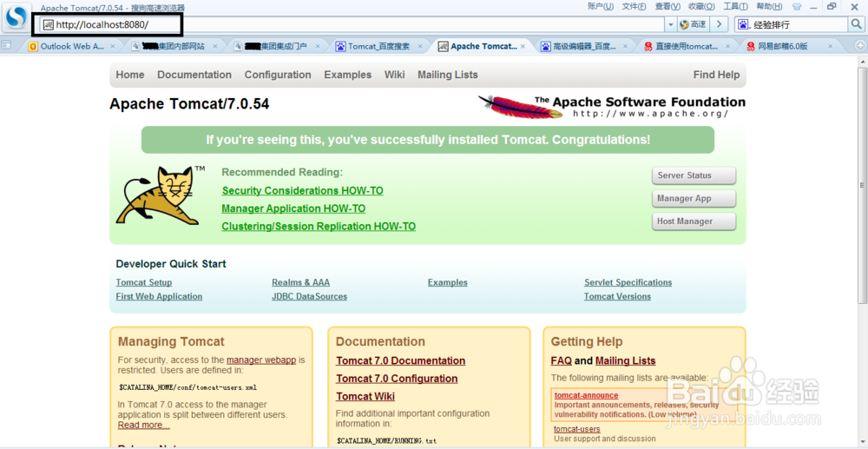Close the Outlook Web A... tab
This screenshot has height=449, width=868.
point(112,47)
